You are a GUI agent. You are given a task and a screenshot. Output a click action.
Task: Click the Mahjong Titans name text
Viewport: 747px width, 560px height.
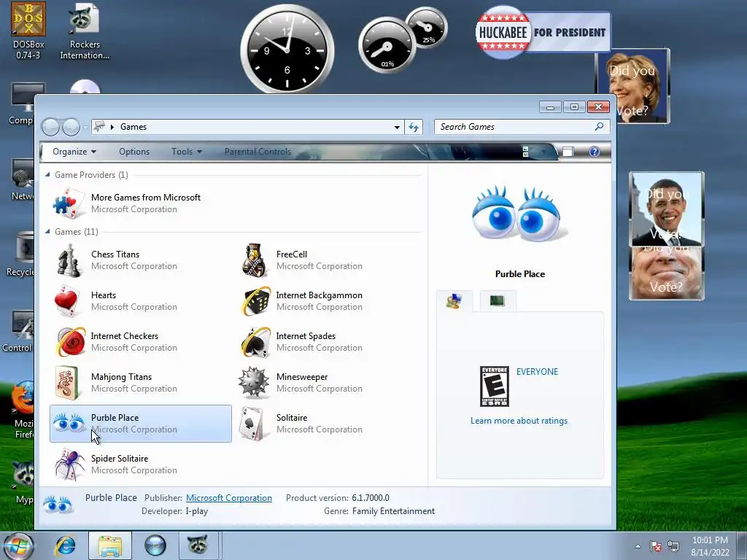122,377
